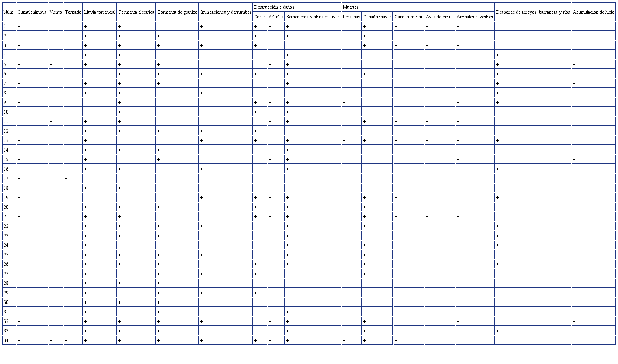Select the Tormenta de granizo header
The width and height of the screenshot is (618, 364).
(x=177, y=12)
